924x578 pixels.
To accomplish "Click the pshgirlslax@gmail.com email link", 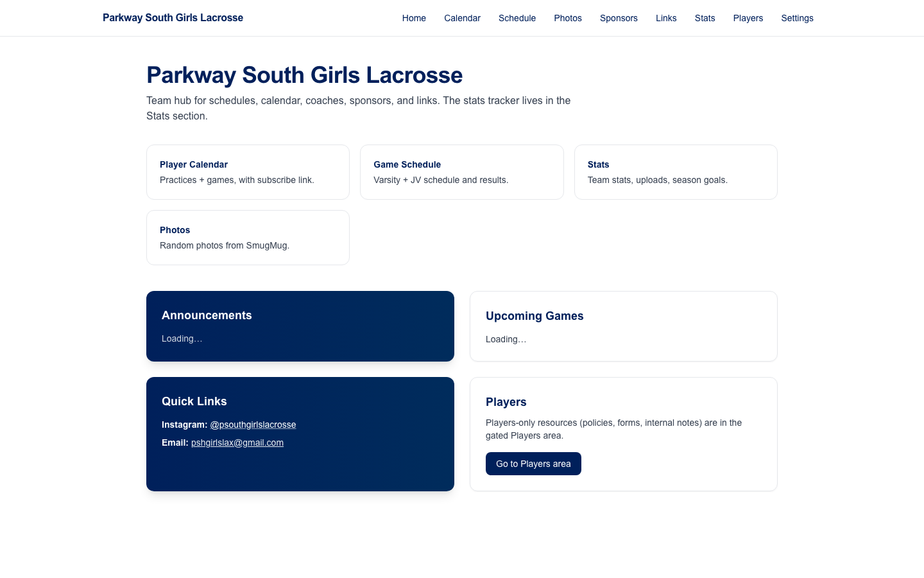I will click(237, 442).
